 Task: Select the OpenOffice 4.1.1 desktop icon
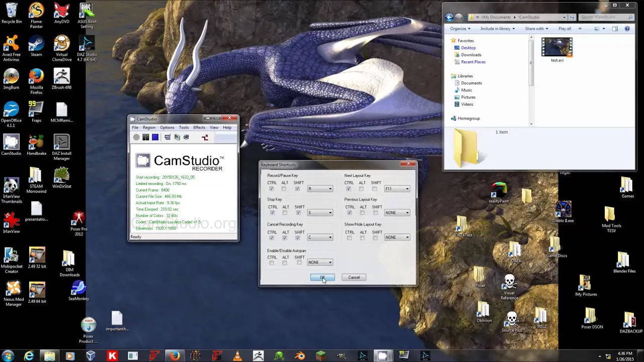click(x=11, y=114)
